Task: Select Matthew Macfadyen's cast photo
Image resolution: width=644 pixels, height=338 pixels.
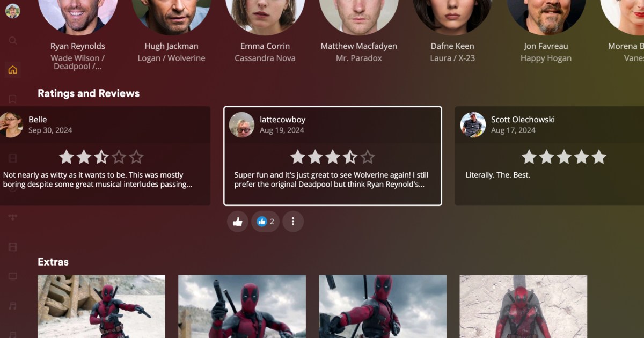Action: 358,16
